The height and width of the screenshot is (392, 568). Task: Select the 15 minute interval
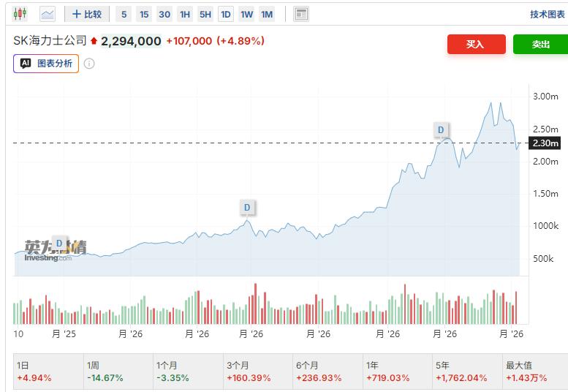point(144,15)
